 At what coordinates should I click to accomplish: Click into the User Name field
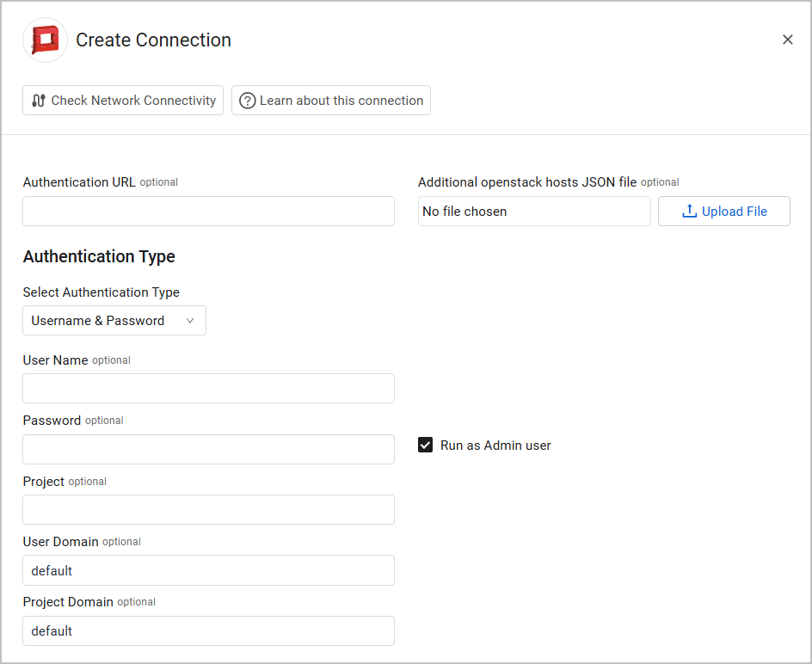click(x=208, y=389)
